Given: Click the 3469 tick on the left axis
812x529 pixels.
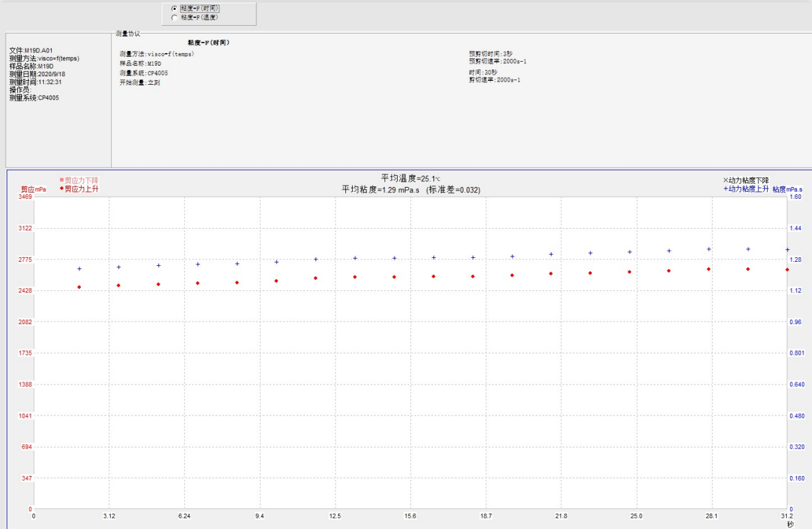Looking at the screenshot, I should pyautogui.click(x=25, y=197).
